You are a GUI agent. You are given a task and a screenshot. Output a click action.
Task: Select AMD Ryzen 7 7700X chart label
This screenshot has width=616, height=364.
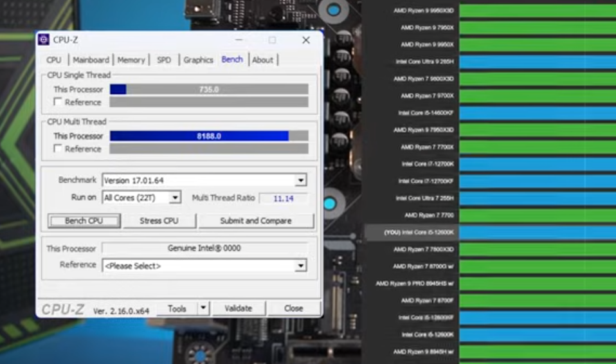tap(427, 147)
